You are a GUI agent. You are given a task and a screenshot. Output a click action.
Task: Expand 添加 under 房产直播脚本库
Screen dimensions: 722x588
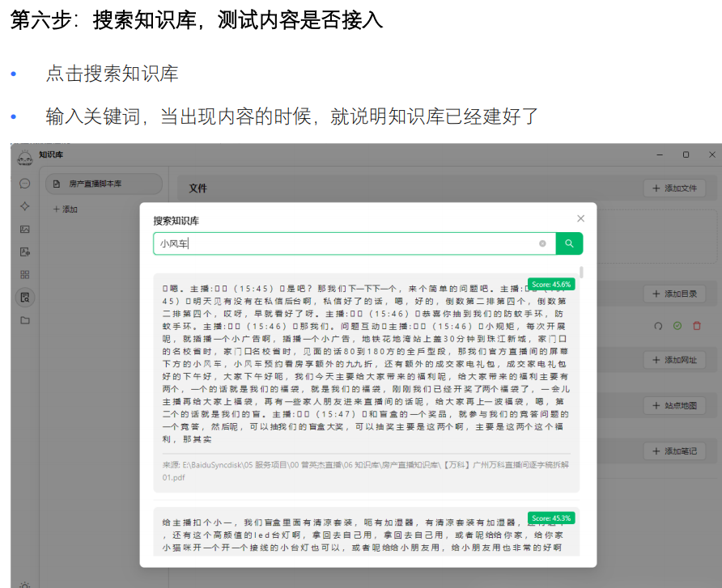[x=65, y=209]
